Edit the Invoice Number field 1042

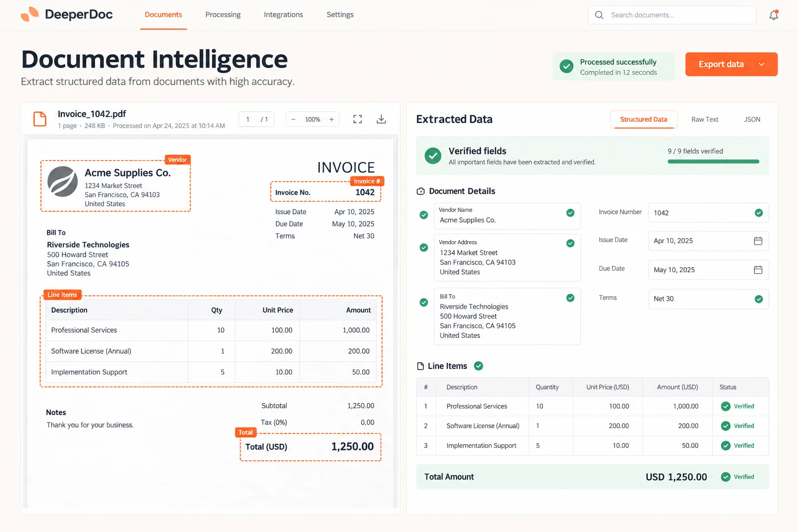tap(709, 212)
